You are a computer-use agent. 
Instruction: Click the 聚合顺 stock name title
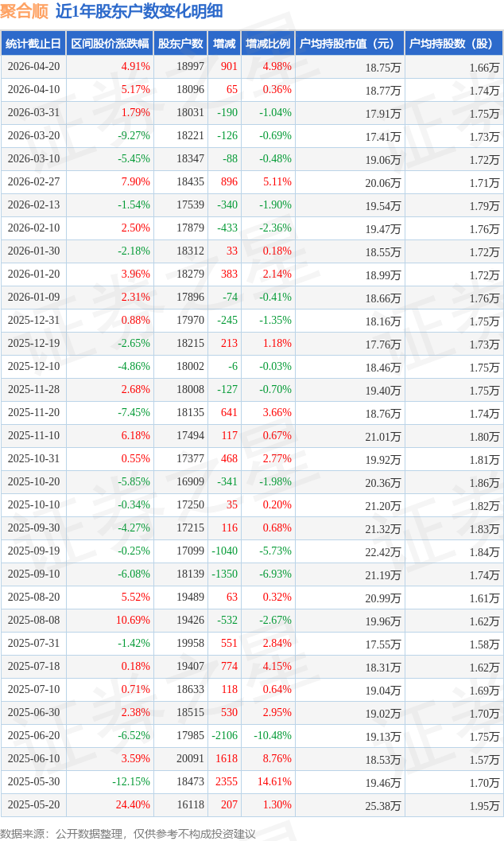click(x=25, y=11)
